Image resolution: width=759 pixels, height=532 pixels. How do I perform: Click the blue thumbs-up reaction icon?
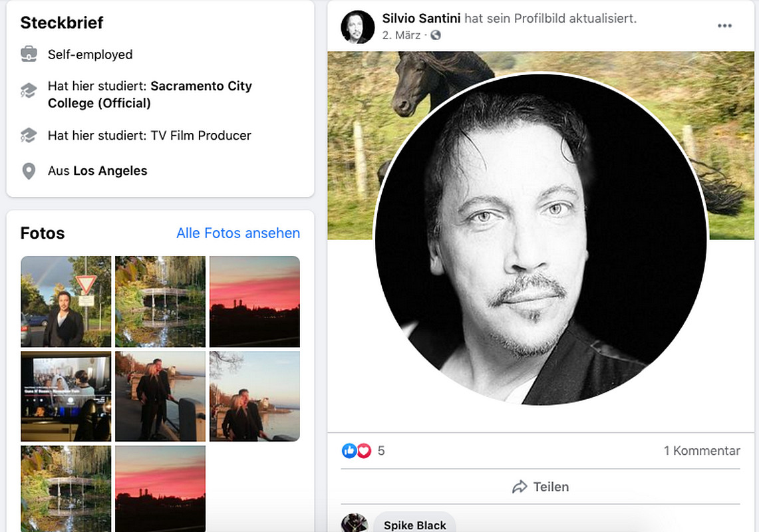[x=349, y=451]
